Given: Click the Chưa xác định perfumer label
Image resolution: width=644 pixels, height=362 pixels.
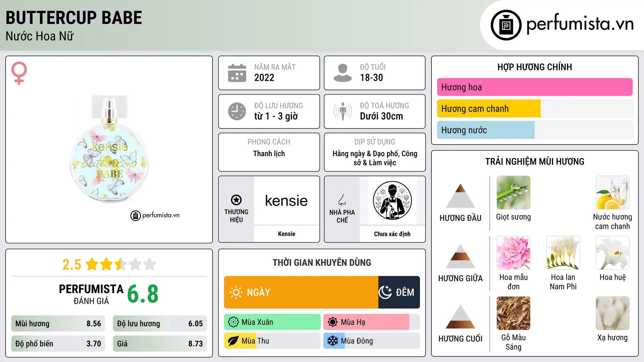Looking at the screenshot, I should pyautogui.click(x=392, y=234).
